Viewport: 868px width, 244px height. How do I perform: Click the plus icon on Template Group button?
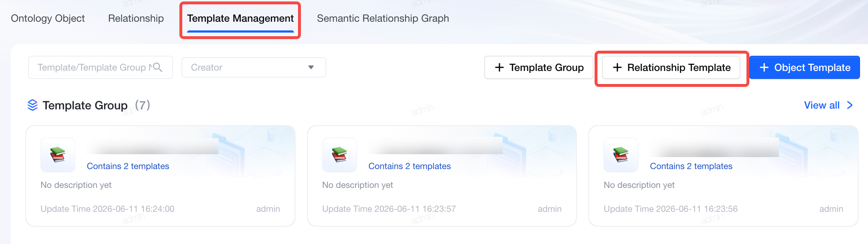coord(499,67)
